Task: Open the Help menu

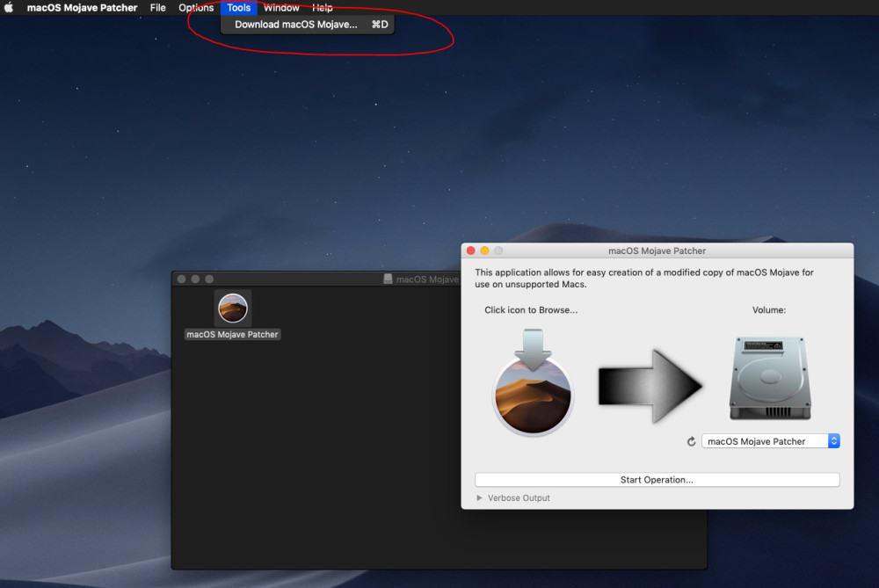Action: click(x=323, y=8)
